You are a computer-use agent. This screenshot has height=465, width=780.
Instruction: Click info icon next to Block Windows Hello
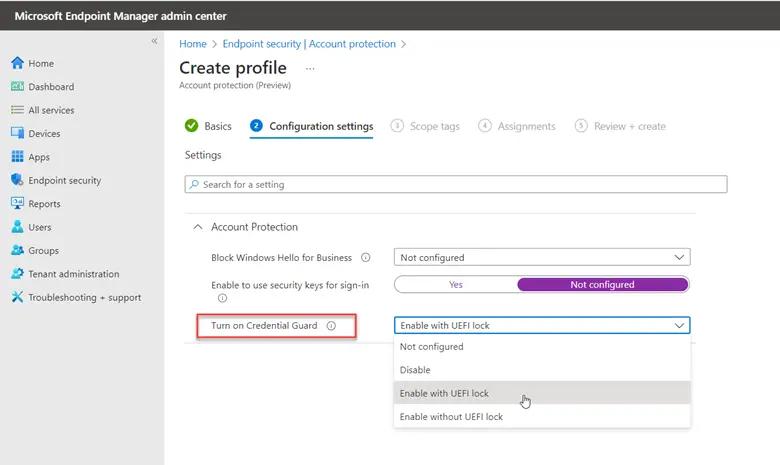(x=366, y=257)
